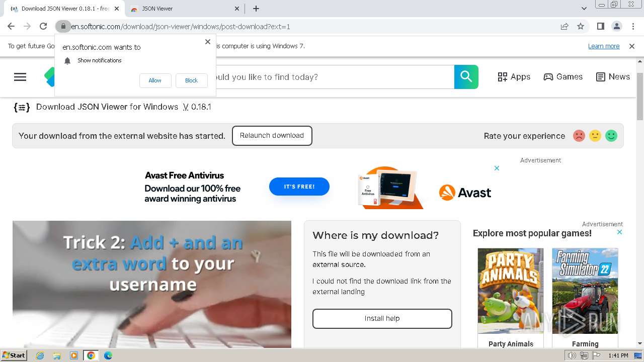This screenshot has width=644, height=362.
Task: Dismiss the Windows 7 info bar
Action: coord(632,46)
